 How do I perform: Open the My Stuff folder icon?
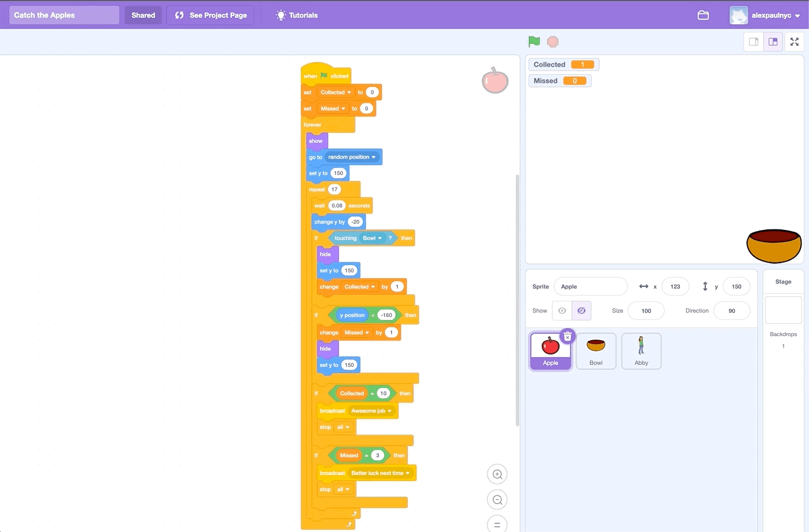703,15
